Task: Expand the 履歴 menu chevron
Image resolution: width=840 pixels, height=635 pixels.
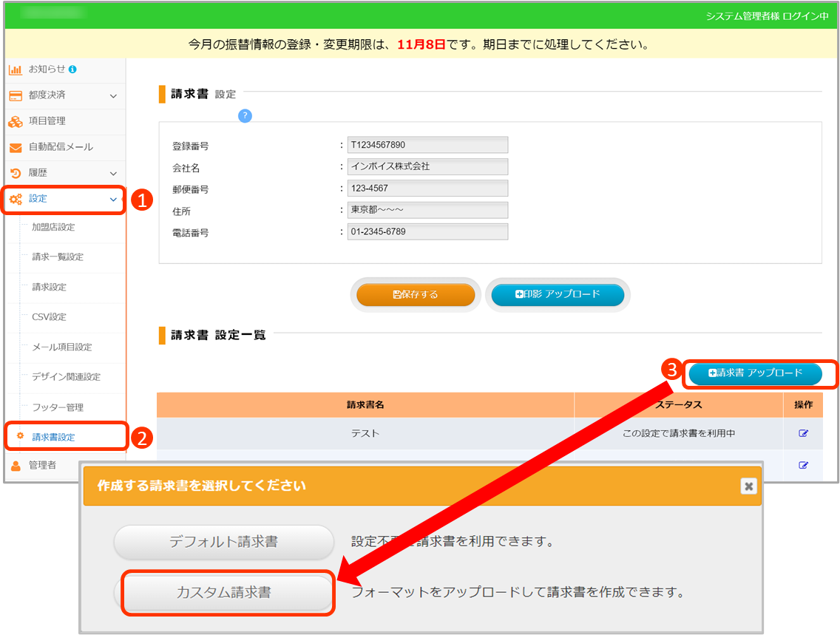Action: (x=113, y=173)
